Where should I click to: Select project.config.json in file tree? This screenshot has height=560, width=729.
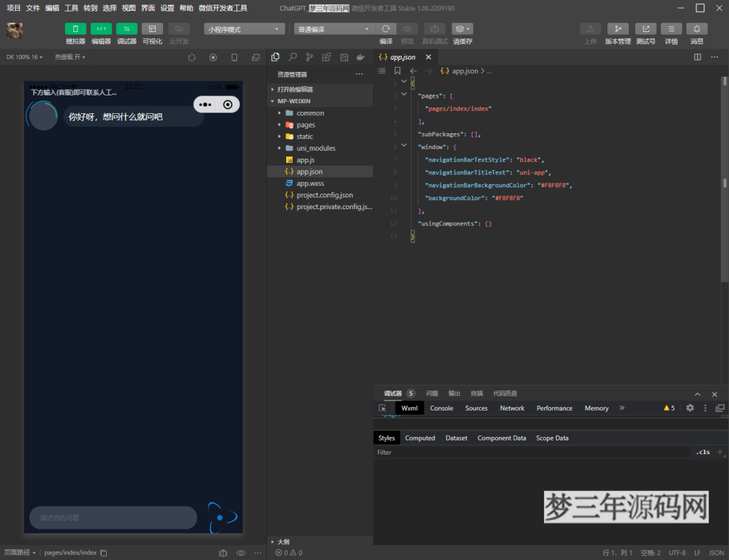(x=324, y=195)
